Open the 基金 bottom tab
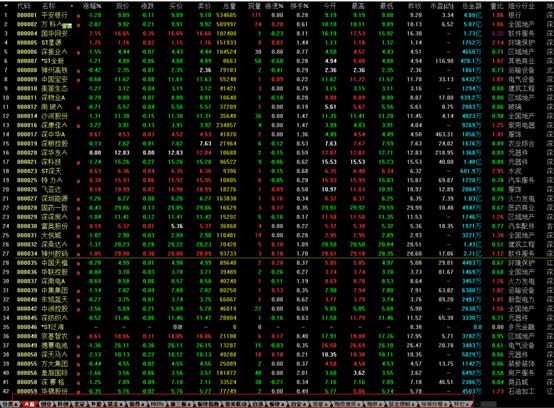Image resolution: width=554 pixels, height=408 pixels. pos(117,404)
